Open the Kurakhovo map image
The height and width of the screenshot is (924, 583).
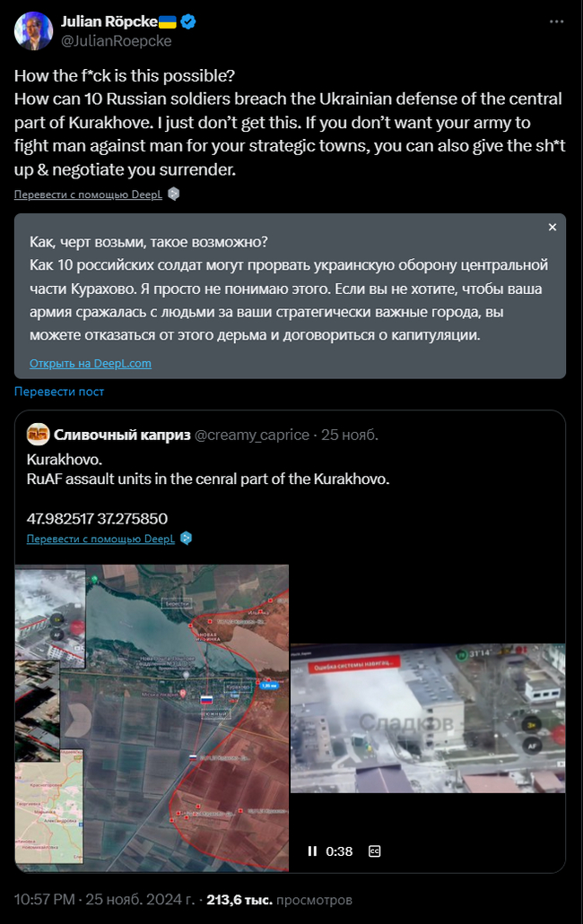click(x=152, y=718)
